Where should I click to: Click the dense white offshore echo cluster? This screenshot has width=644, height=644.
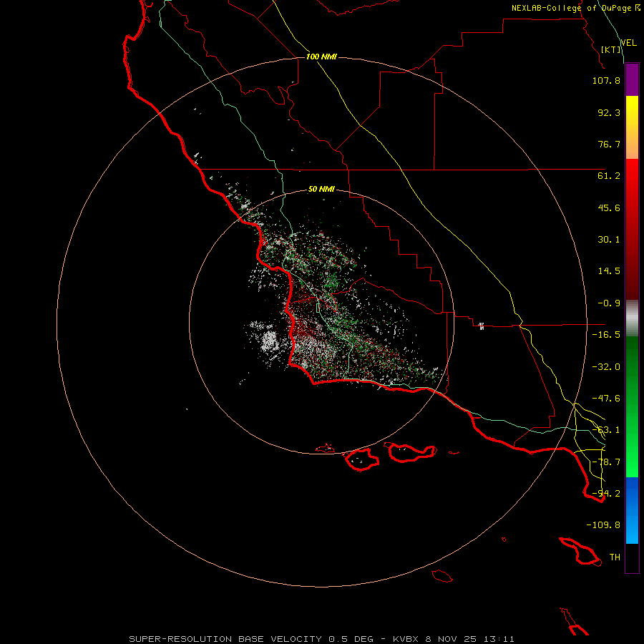click(x=270, y=341)
